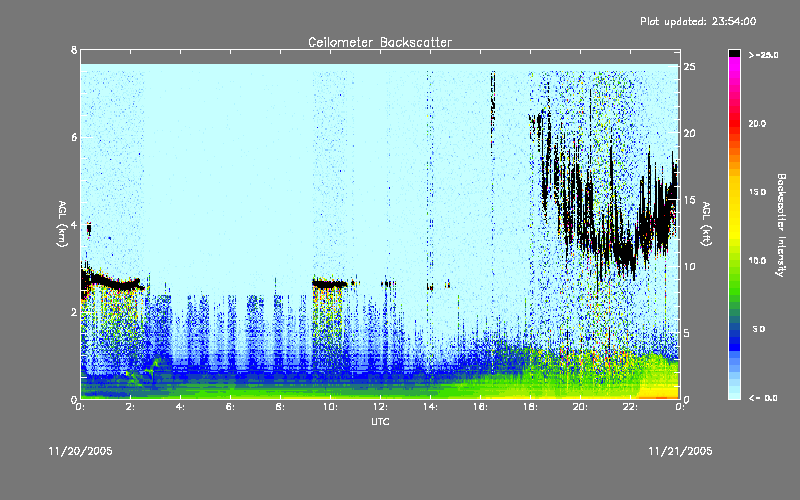800x500 pixels.
Task: Click the red band near 20.0 on colorbar
Action: (x=734, y=124)
